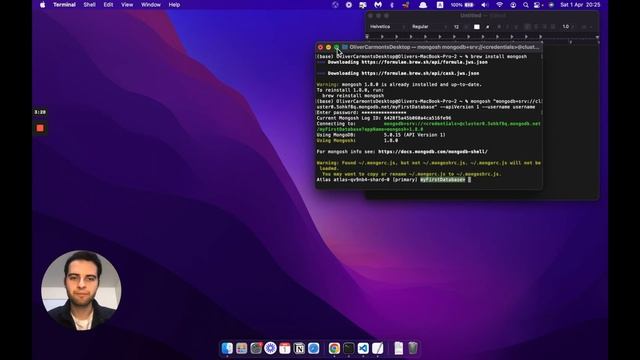
Task: Open Visual Studio Code from the Dock
Action: pos(363,348)
